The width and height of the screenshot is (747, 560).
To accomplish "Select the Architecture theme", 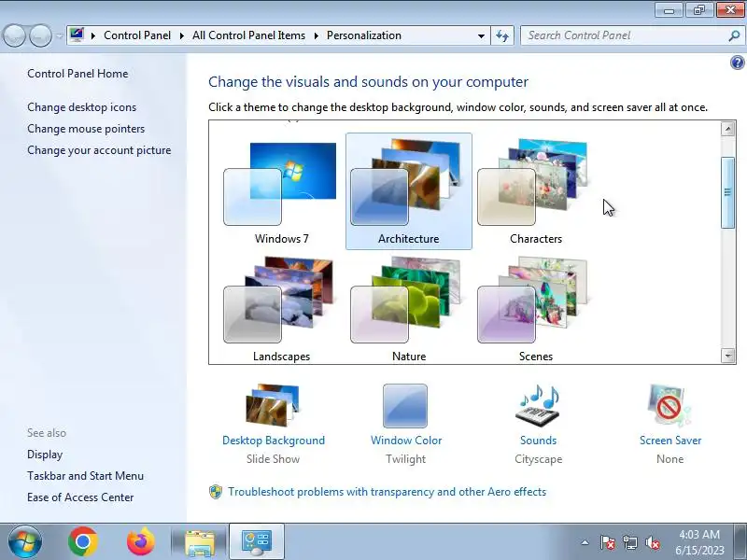I will pyautogui.click(x=409, y=191).
